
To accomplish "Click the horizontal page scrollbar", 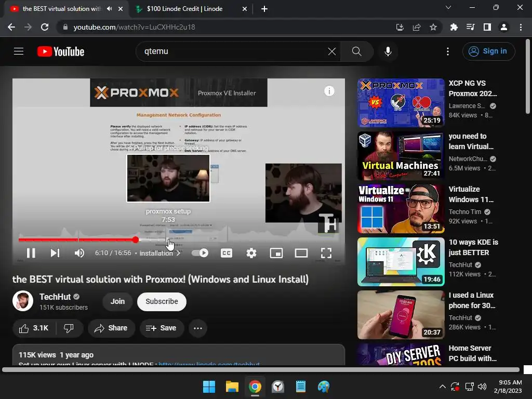I will 261,369.
